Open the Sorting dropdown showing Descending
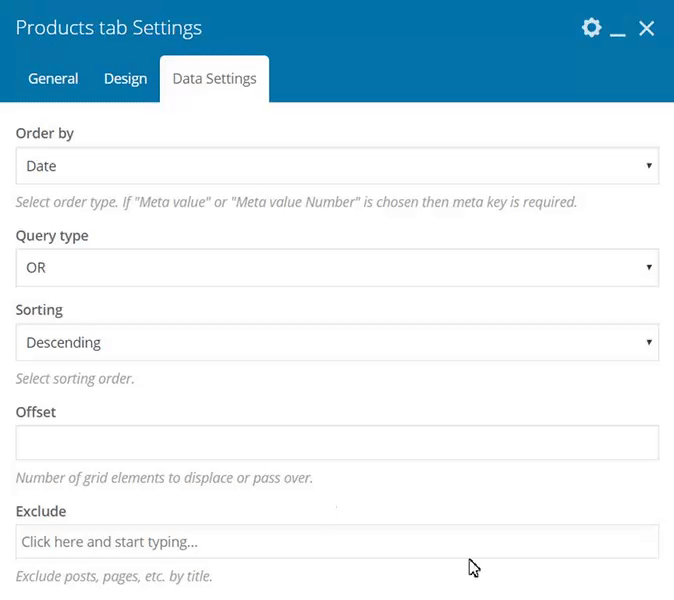Viewport: 674px width, 600px height. point(337,343)
